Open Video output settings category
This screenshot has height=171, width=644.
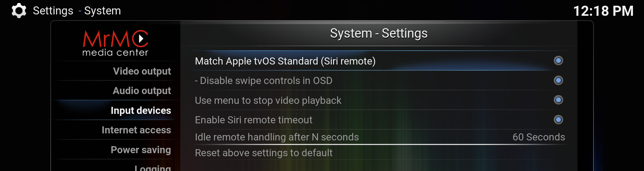[142, 71]
